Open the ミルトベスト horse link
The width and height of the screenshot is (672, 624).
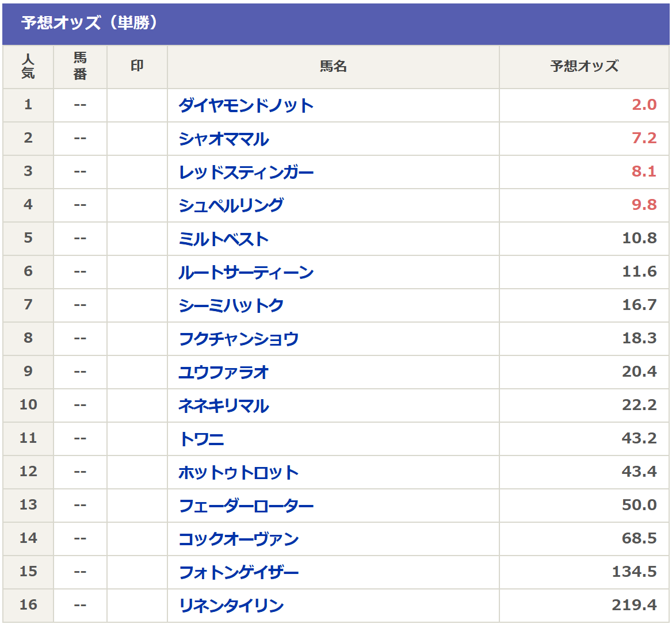[x=223, y=239]
